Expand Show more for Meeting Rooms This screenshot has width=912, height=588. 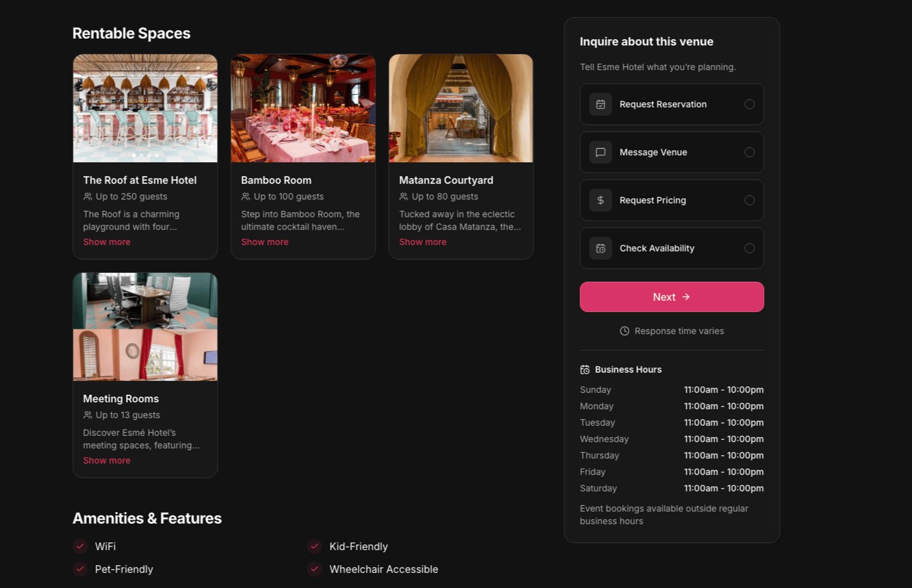(107, 460)
